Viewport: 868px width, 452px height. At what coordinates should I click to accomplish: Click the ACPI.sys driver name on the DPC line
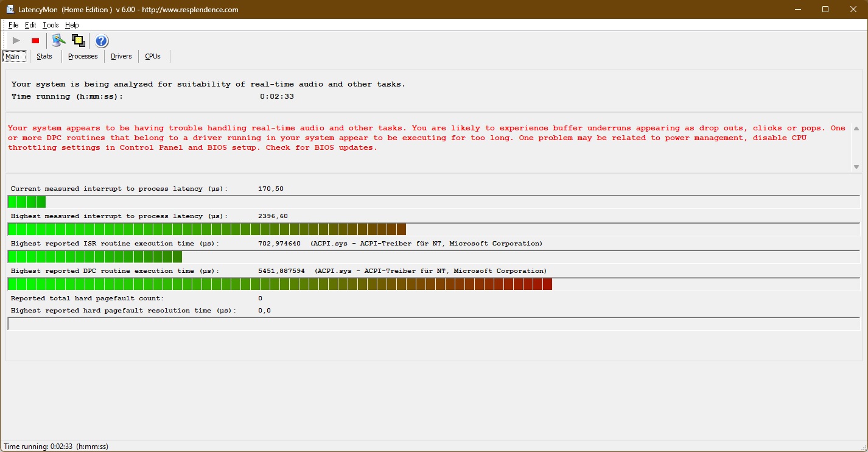[430, 271]
